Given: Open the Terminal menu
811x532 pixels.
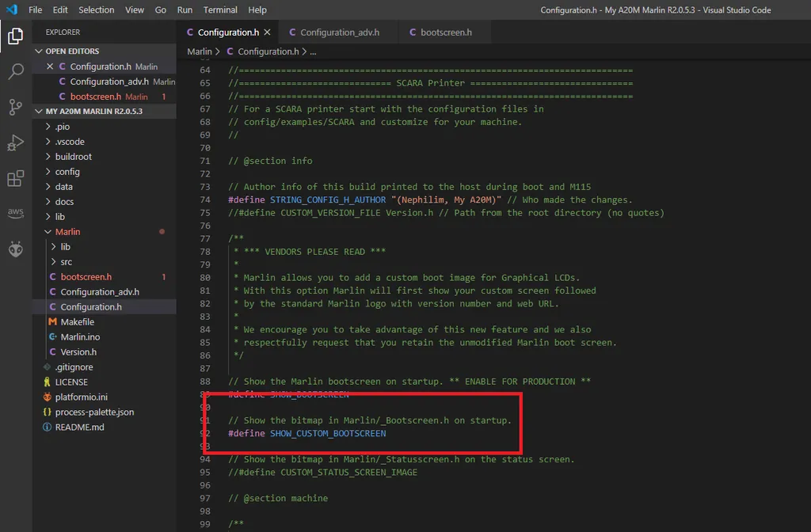Looking at the screenshot, I should click(220, 9).
